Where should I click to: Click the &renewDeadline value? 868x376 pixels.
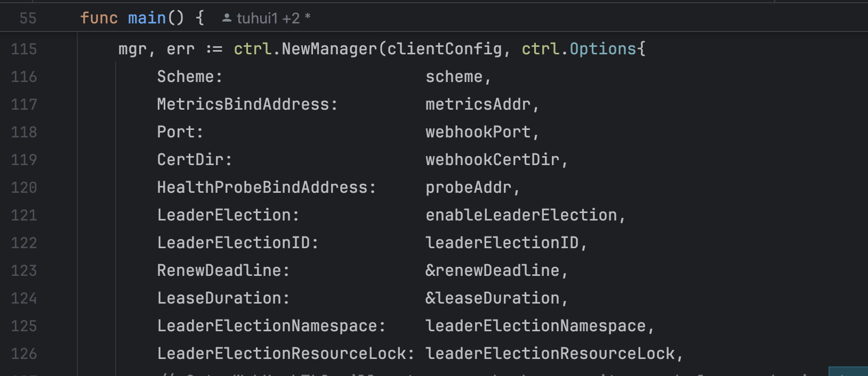(492, 271)
